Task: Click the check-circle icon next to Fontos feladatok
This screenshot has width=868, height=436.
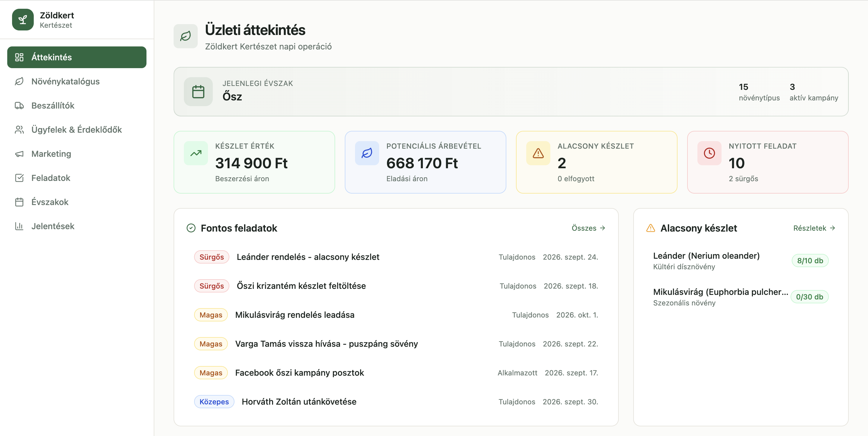Action: [x=191, y=228]
